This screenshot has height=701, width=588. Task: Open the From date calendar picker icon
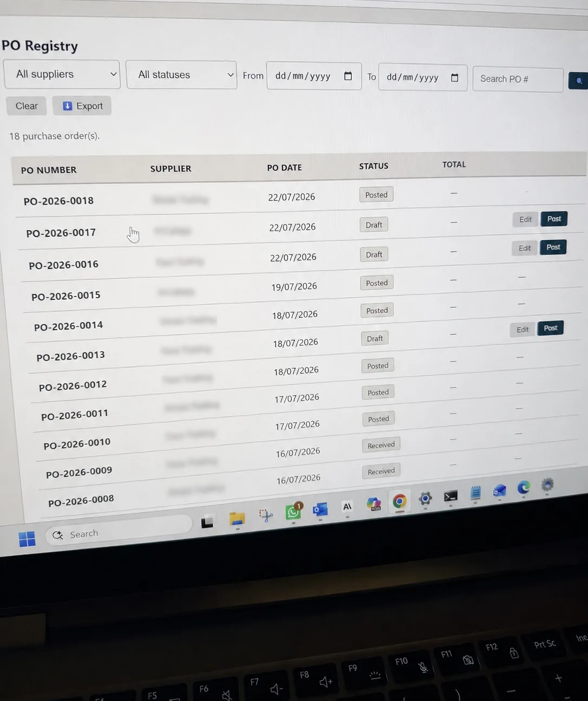348,76
